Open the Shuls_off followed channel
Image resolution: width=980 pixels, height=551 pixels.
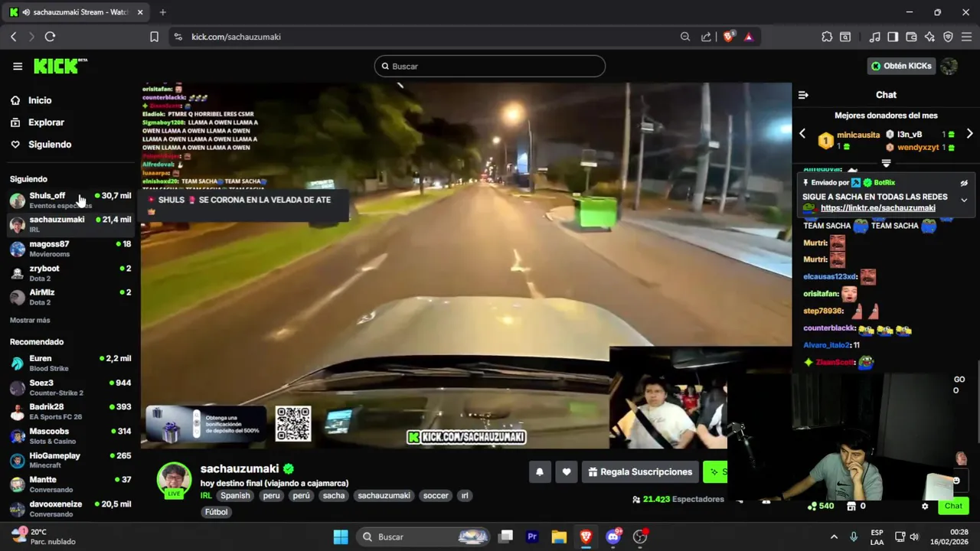(x=70, y=201)
